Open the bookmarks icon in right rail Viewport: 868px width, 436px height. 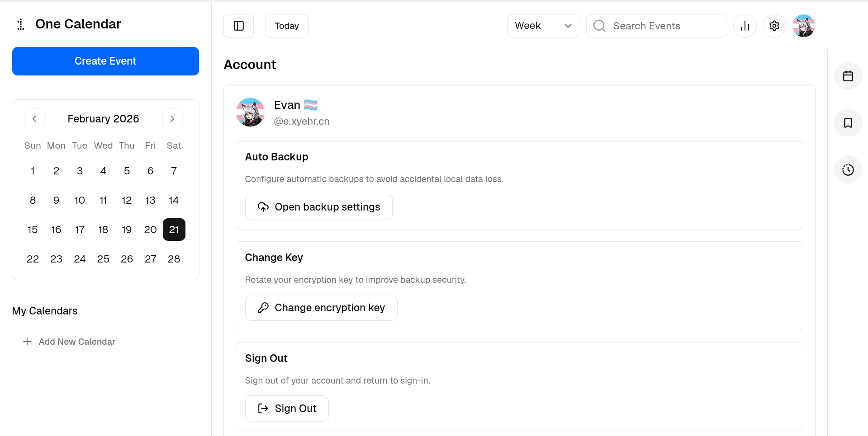[848, 123]
